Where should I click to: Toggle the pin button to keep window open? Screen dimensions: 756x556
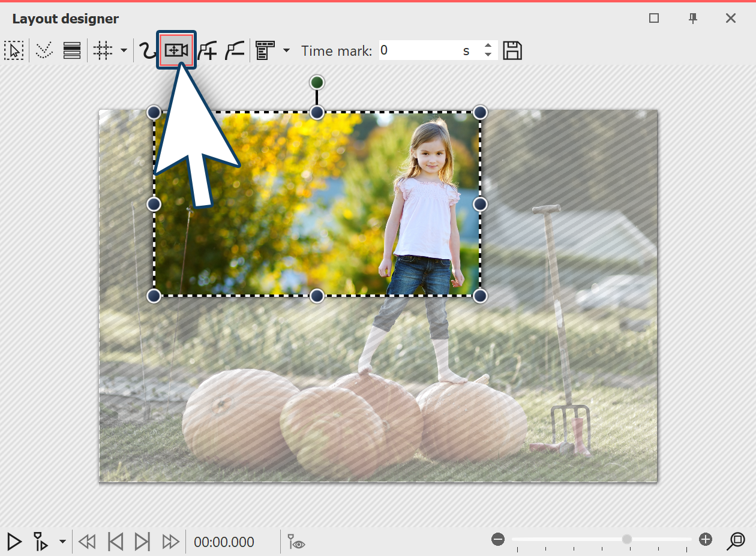[x=692, y=19]
